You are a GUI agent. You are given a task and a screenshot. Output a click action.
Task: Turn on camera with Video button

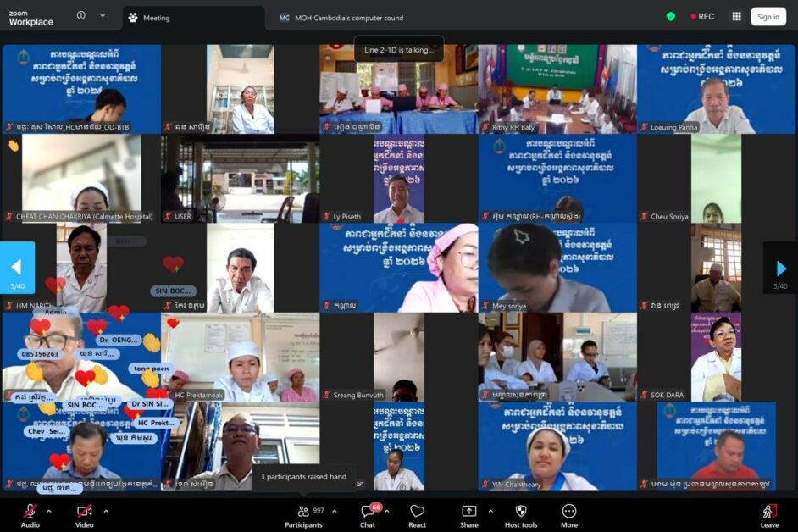84,512
